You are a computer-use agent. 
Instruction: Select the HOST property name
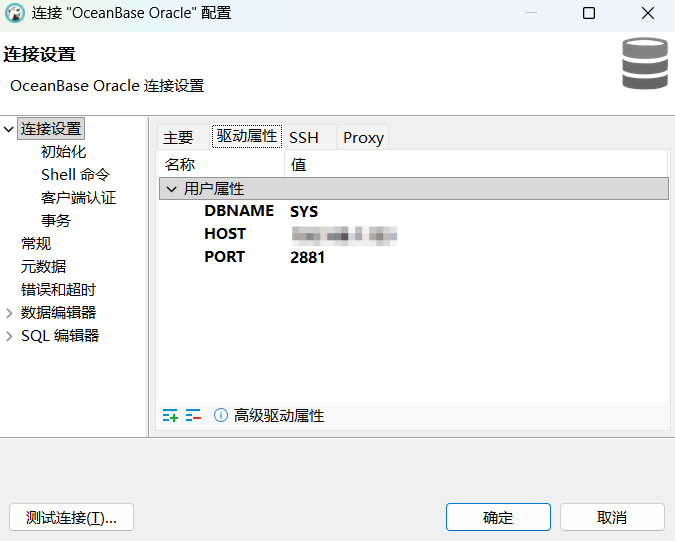pyautogui.click(x=225, y=234)
